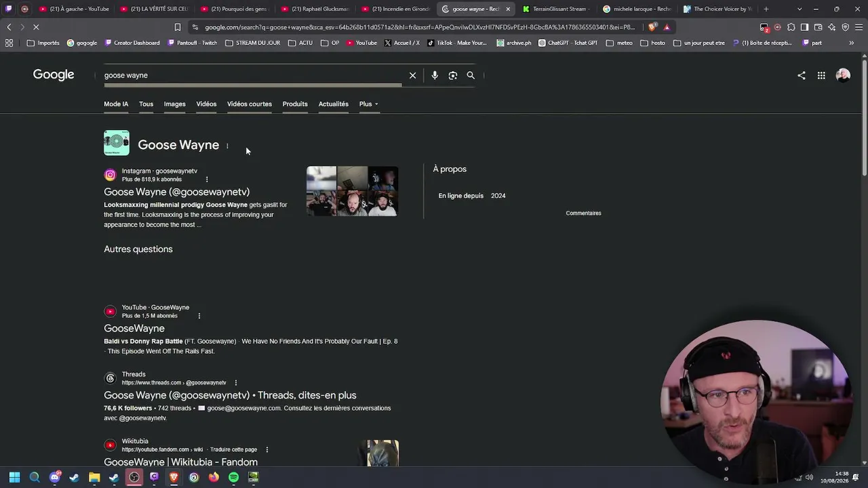Open the Importés bookmarks folder
This screenshot has height=488, width=868.
43,43
